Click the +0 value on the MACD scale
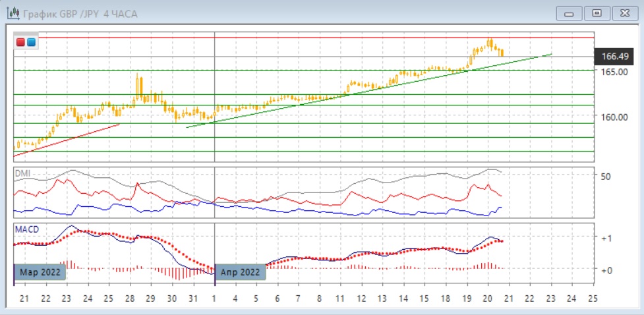The height and width of the screenshot is (315, 644). 606,270
